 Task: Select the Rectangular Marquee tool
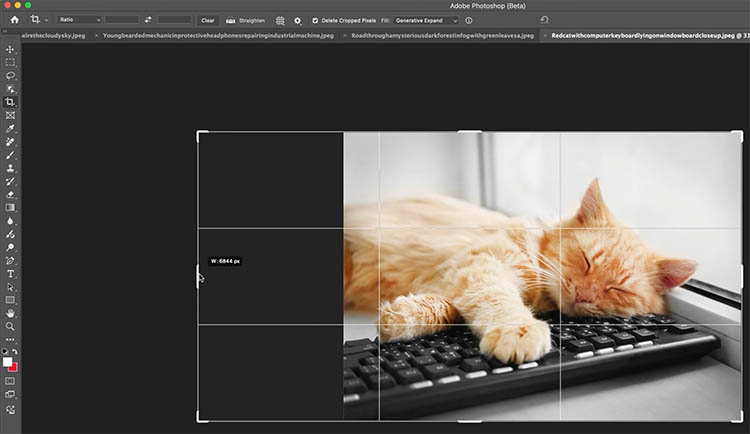coord(10,63)
